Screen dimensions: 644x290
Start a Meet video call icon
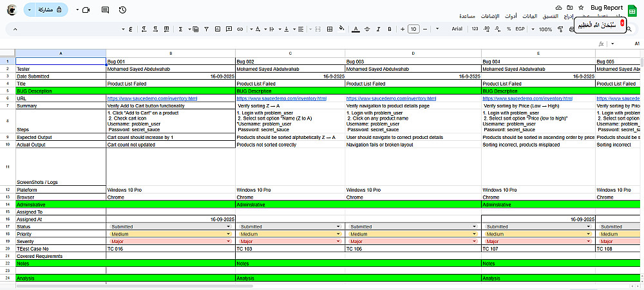(86, 10)
